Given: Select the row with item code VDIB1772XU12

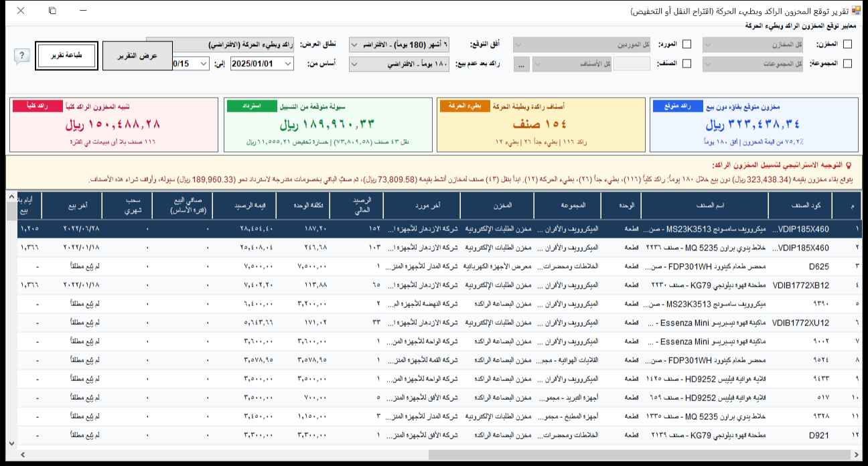Looking at the screenshot, I should coord(439,323).
